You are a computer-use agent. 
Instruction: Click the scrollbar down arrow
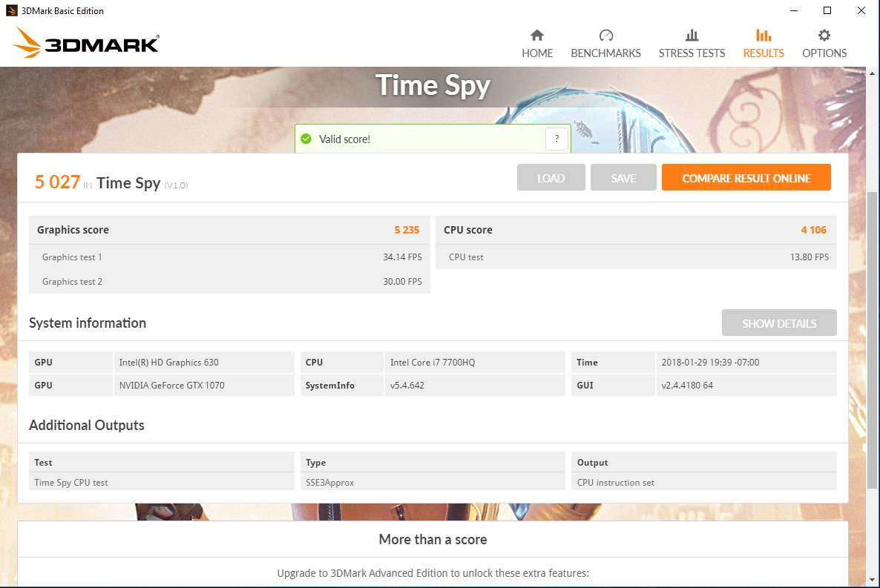point(873,581)
